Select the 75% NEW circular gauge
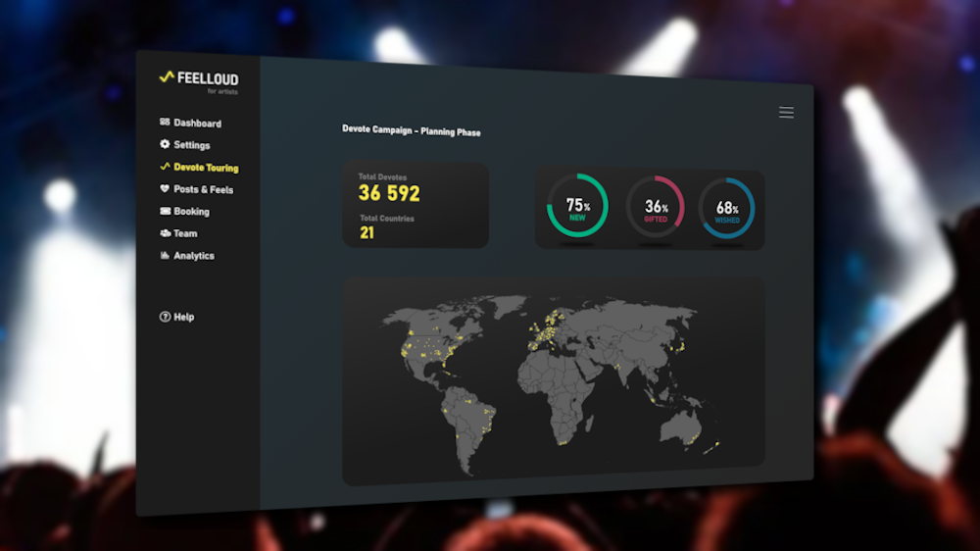This screenshot has height=551, width=980. pos(577,207)
